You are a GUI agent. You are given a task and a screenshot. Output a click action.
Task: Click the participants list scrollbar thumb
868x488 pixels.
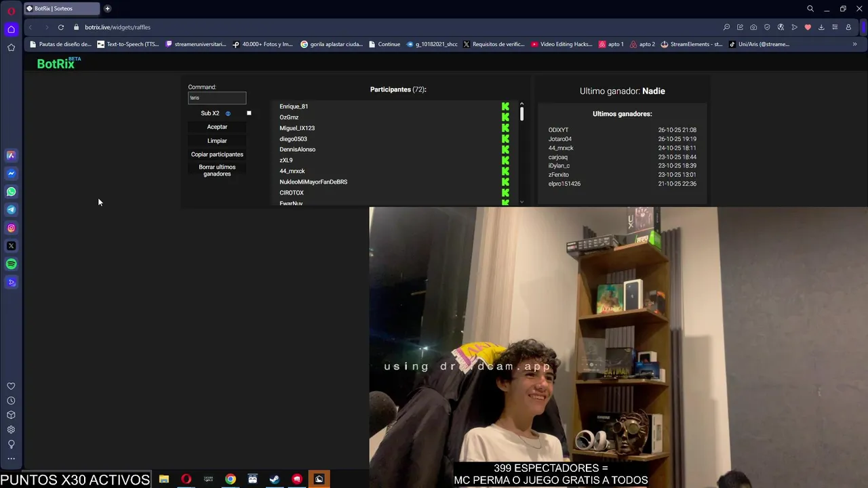[521, 114]
